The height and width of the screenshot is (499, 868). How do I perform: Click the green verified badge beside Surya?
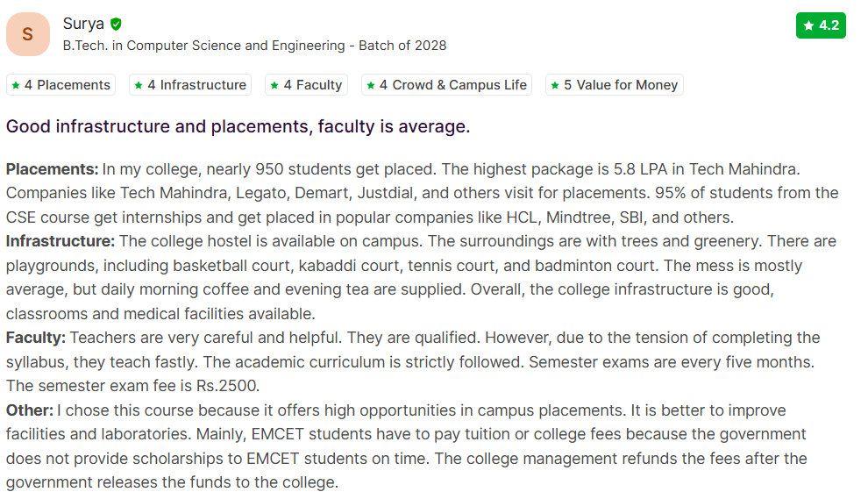[116, 25]
